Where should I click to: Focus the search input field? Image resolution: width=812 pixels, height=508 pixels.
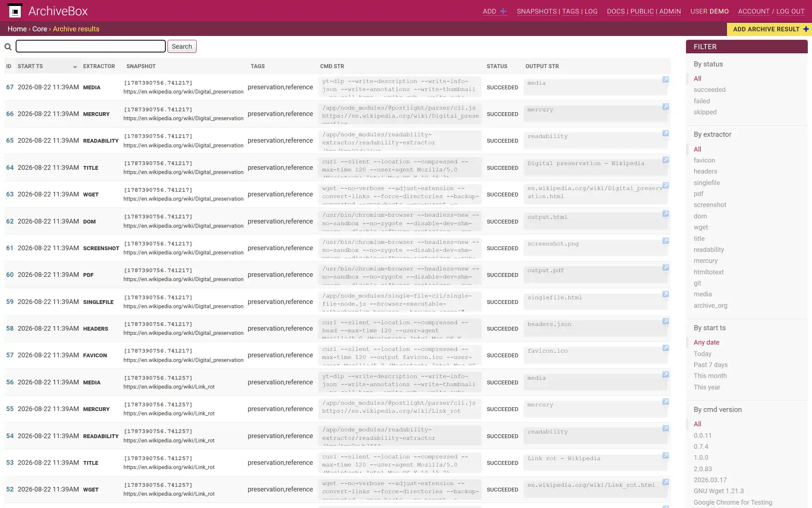[x=91, y=46]
